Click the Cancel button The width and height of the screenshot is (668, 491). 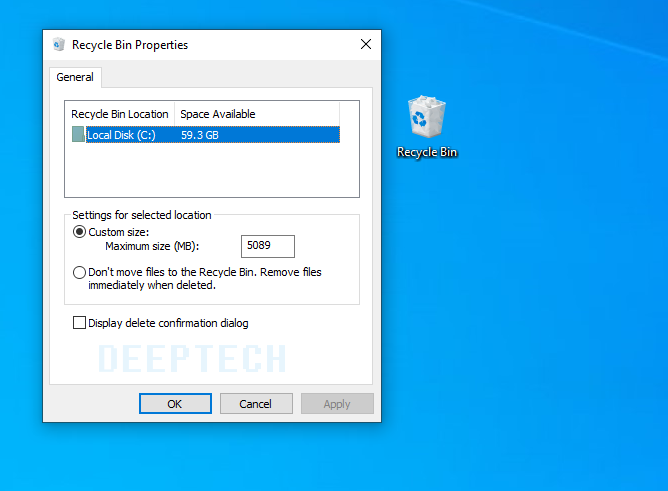pyautogui.click(x=256, y=404)
